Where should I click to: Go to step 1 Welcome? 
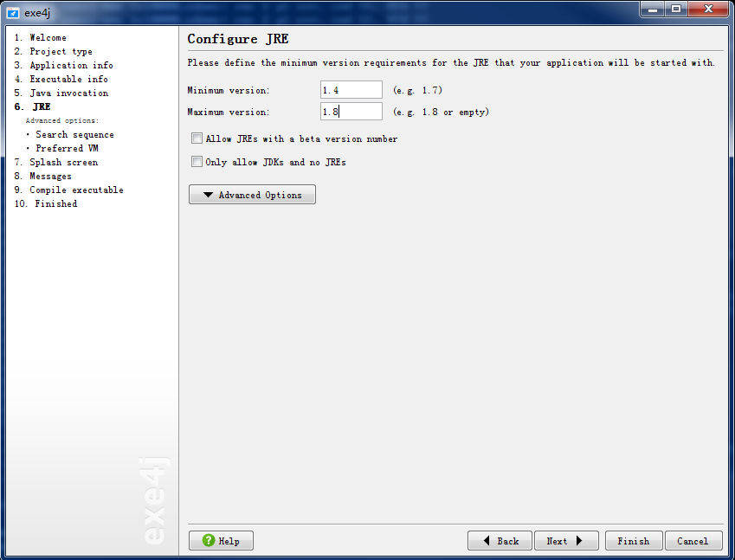coord(41,37)
